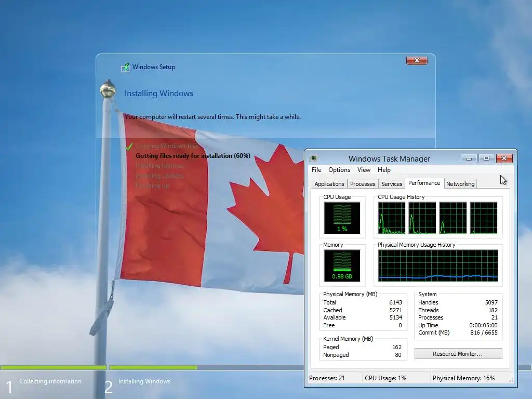The height and width of the screenshot is (399, 532).
Task: Switch to the Processes tab
Action: tap(363, 184)
